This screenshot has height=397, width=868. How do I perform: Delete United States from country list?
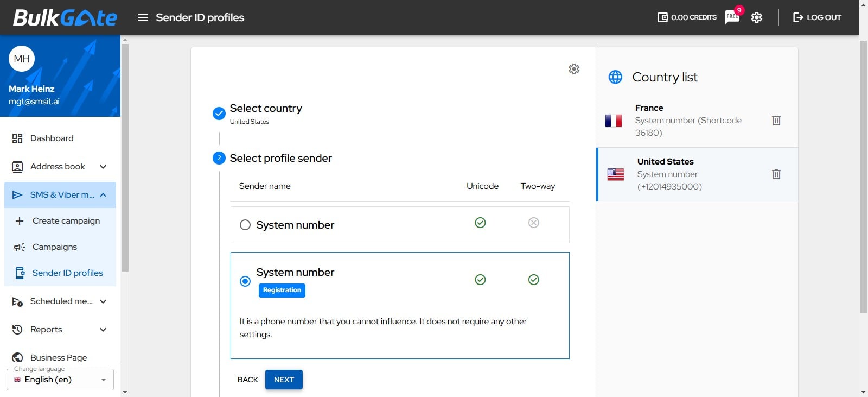pos(776,174)
